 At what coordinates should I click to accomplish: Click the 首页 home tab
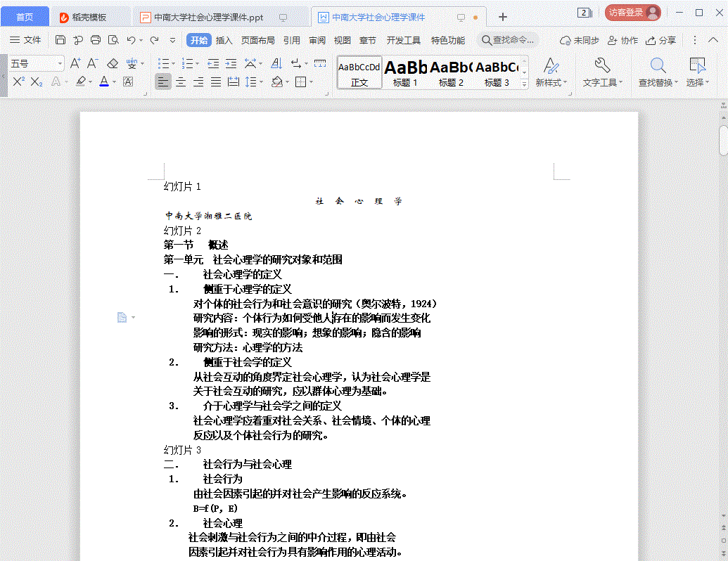click(x=25, y=17)
